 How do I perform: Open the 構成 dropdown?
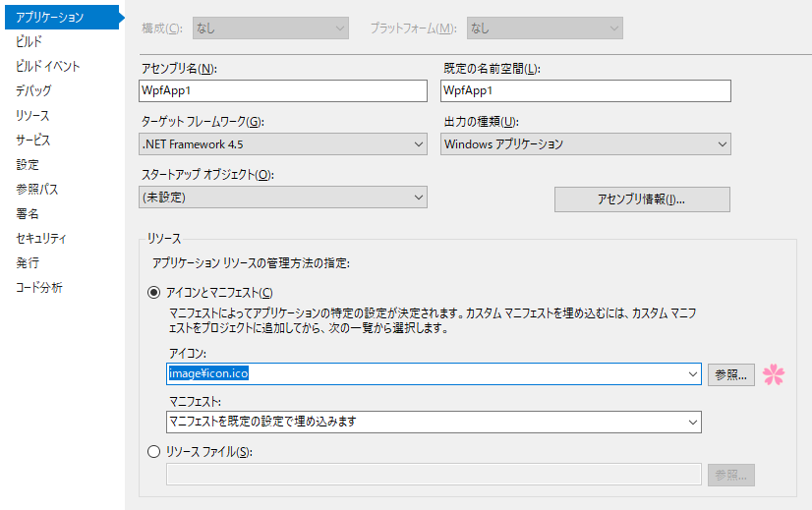(270, 28)
